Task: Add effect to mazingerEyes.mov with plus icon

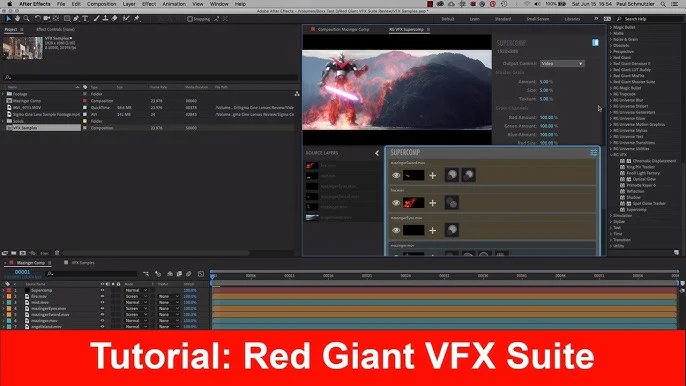Action: (x=432, y=231)
